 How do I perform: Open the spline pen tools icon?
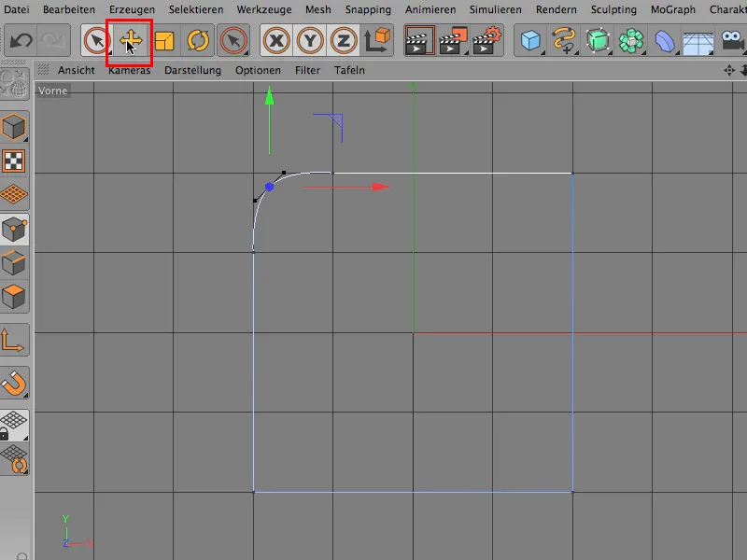564,41
